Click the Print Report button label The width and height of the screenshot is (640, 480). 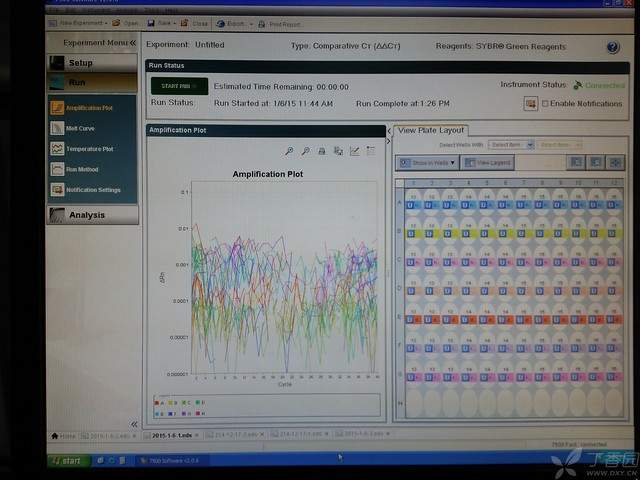(x=285, y=25)
